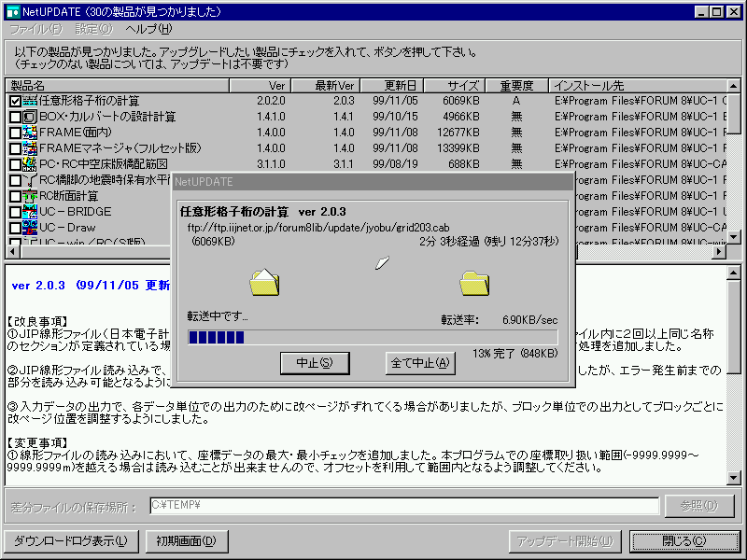Click the 任意形格子桁の計算 product icon

pos(30,101)
